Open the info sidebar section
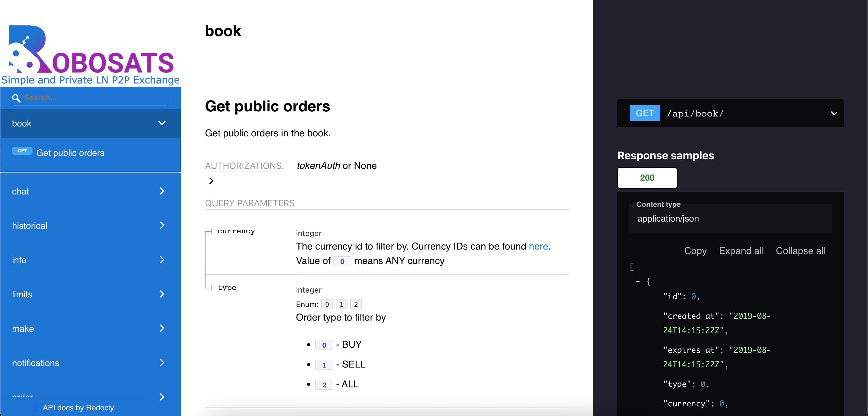The image size is (868, 416). coord(19,260)
